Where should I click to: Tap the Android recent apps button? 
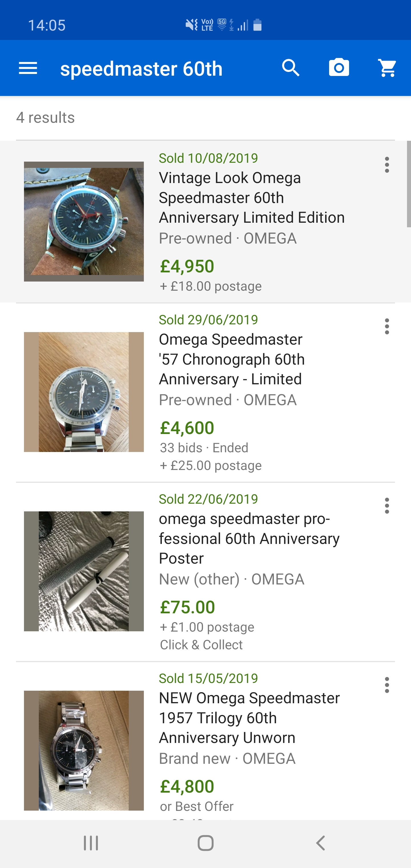(x=91, y=843)
